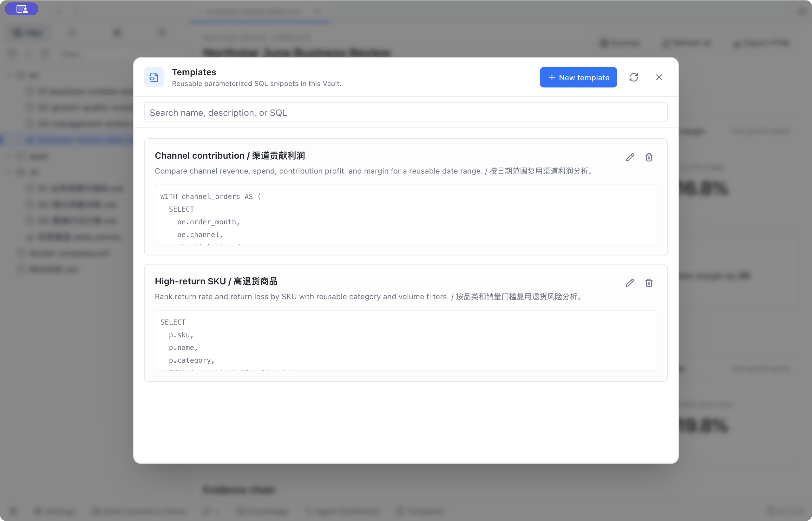Click the Templates dialog heading
This screenshot has width=812, height=521.
tap(194, 72)
